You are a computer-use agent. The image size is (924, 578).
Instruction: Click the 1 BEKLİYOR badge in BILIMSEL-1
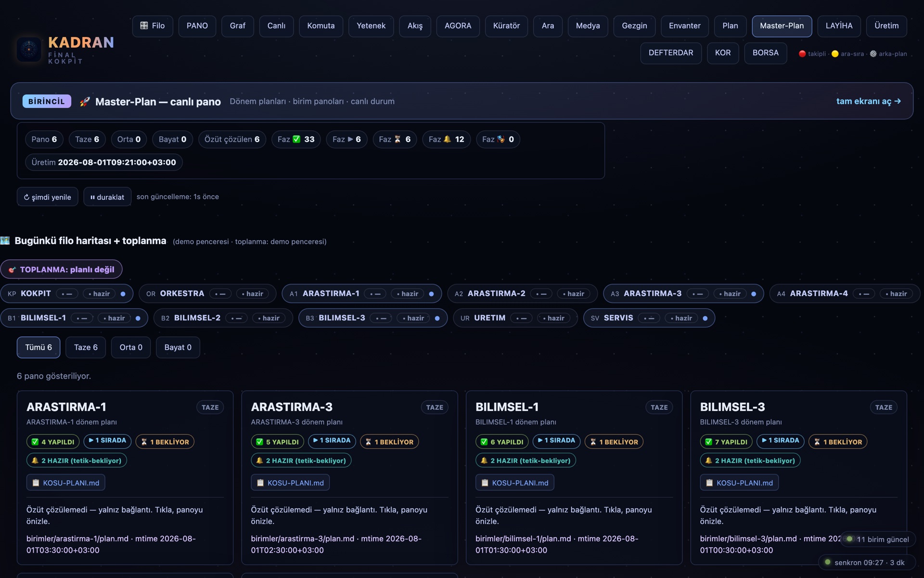(x=614, y=442)
